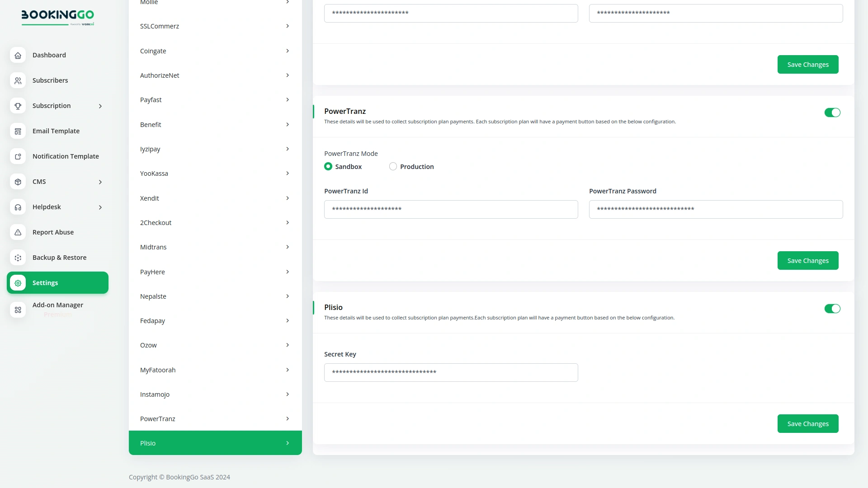868x488 pixels.
Task: Select the Helpdesk headset icon
Action: [x=18, y=207]
